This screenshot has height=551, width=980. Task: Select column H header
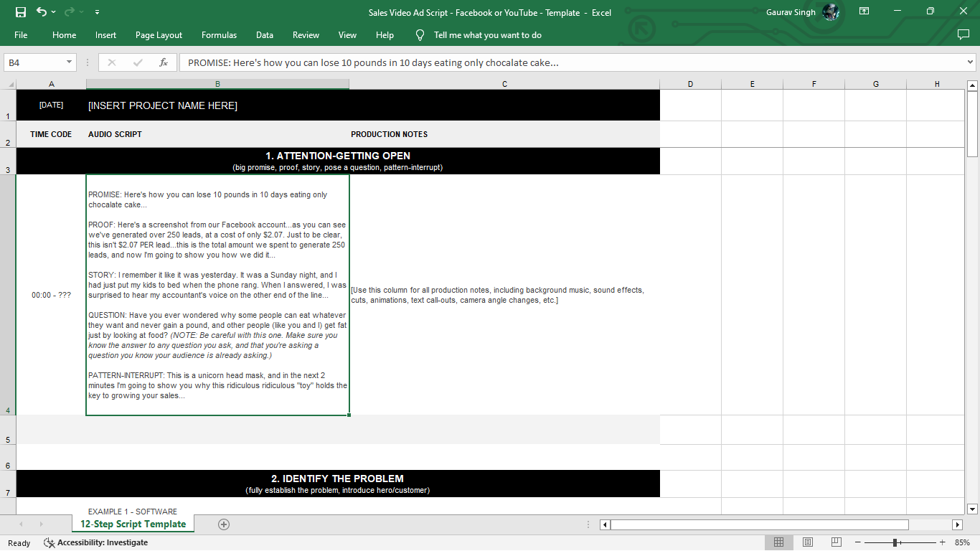pos(936,84)
